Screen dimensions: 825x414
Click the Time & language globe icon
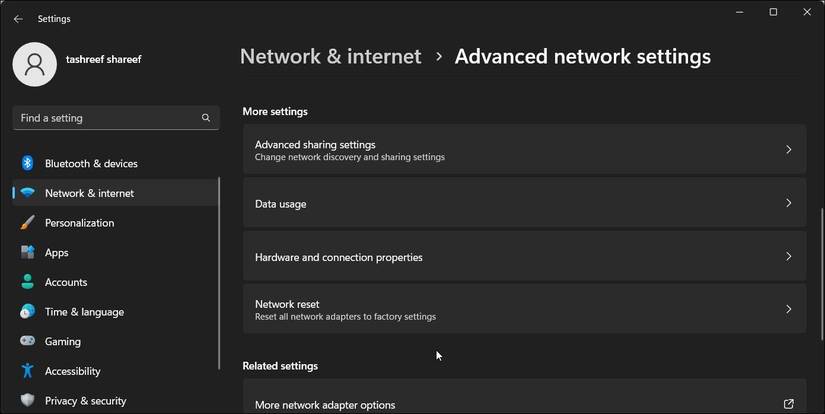(28, 312)
